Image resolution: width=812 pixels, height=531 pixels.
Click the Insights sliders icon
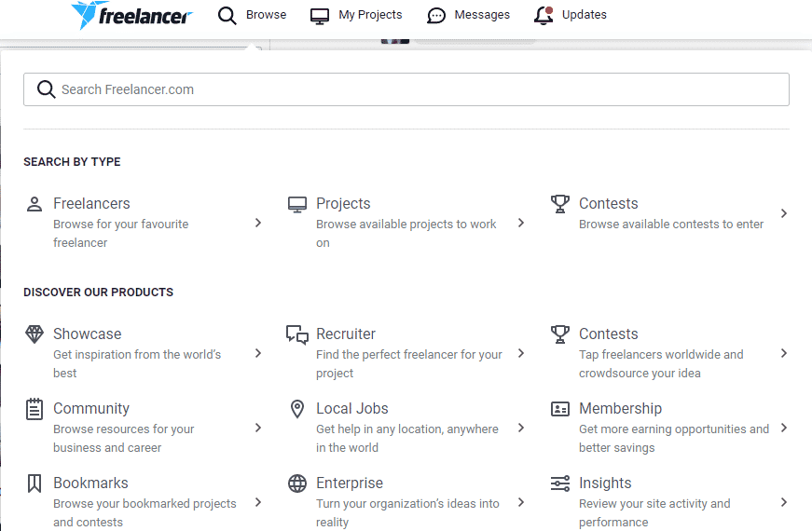pyautogui.click(x=559, y=483)
